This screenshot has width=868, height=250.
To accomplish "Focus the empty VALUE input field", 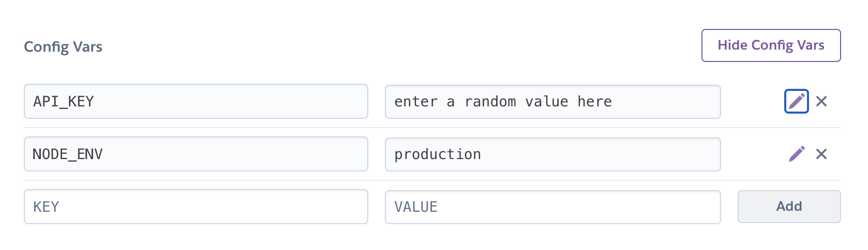I will [552, 207].
